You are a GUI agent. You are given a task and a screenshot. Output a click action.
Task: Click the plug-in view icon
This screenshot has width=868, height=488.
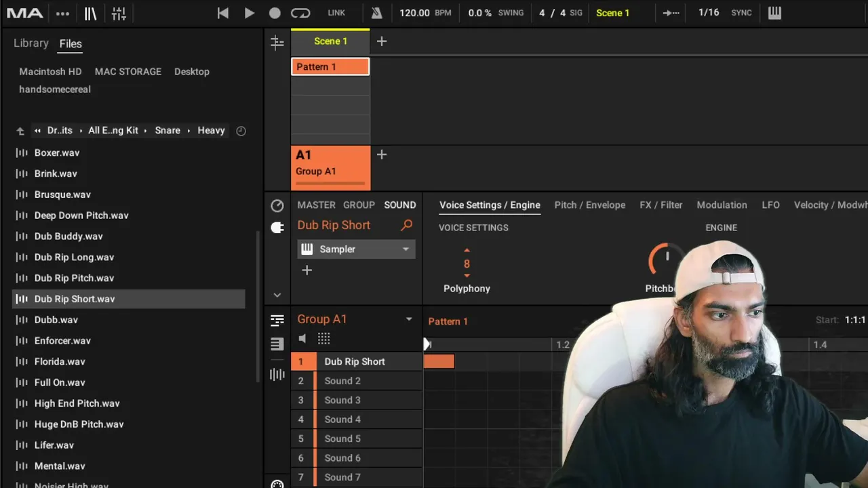pos(277,228)
